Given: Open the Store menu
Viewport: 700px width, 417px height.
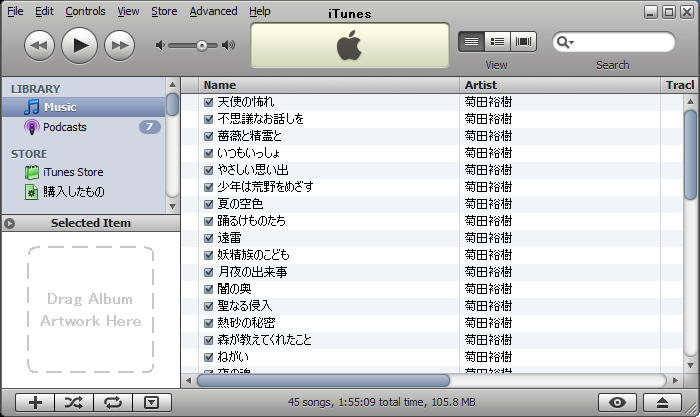Looking at the screenshot, I should click(x=164, y=11).
